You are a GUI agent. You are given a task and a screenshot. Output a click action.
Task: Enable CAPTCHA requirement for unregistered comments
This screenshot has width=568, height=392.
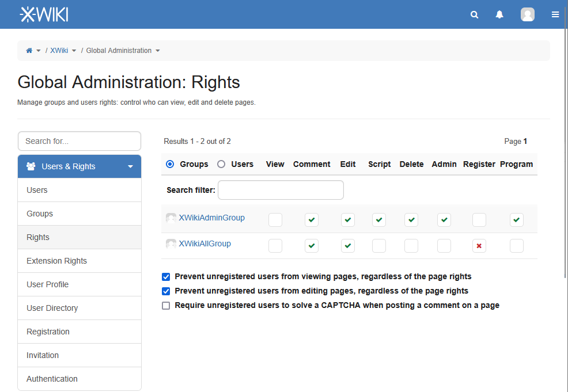166,306
